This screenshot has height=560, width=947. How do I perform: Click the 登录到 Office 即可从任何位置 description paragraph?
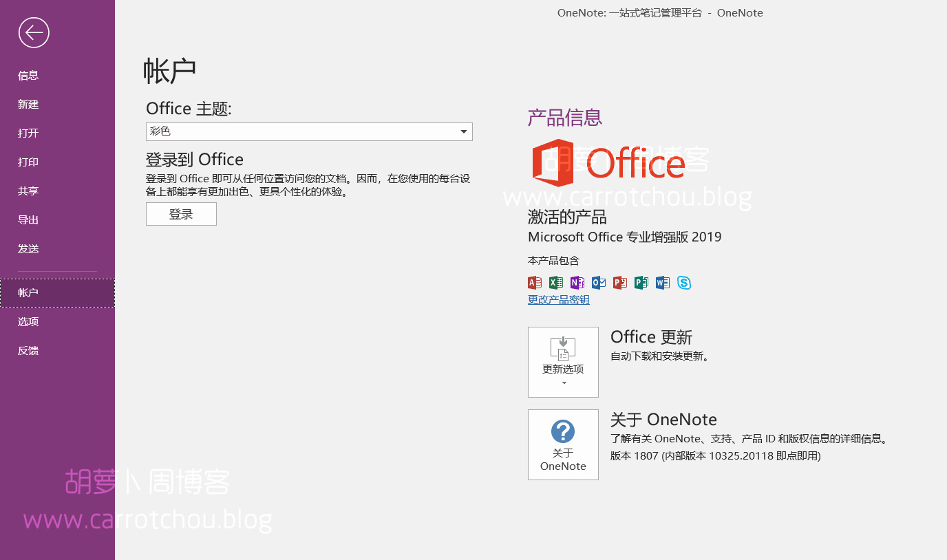[308, 186]
